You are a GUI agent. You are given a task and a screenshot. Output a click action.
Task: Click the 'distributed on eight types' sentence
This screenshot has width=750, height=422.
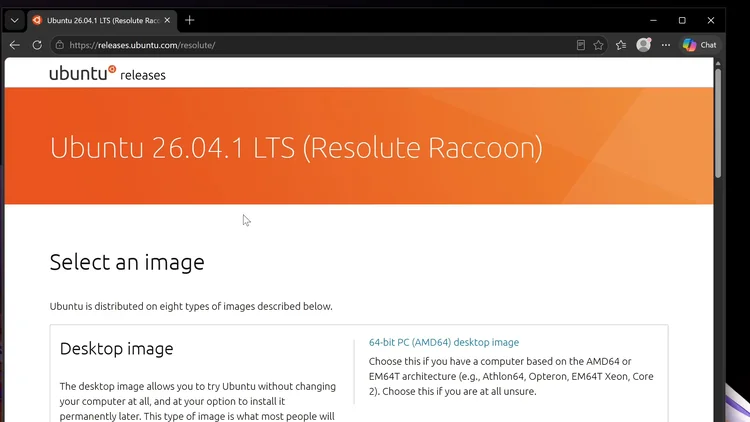[191, 306]
